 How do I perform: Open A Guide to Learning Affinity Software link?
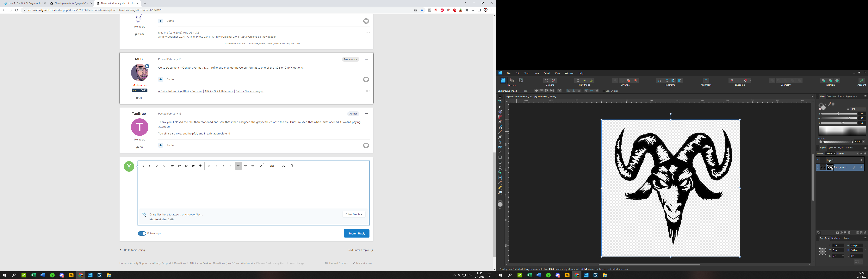[x=180, y=91]
